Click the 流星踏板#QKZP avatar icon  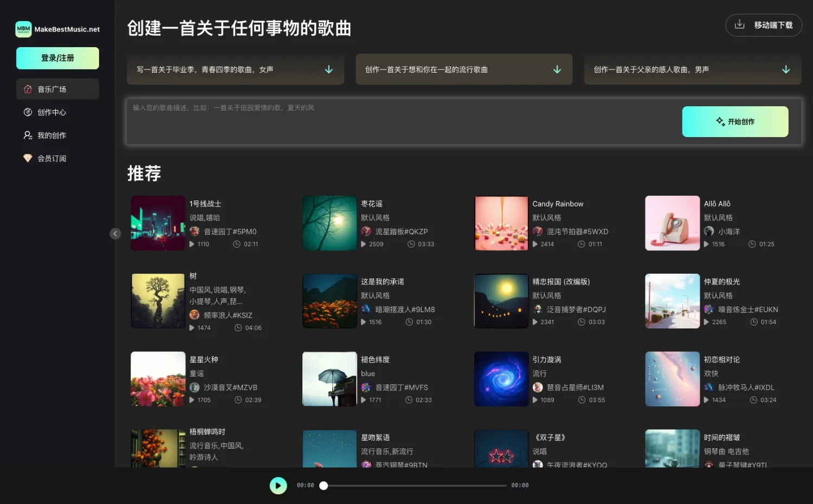tap(366, 231)
